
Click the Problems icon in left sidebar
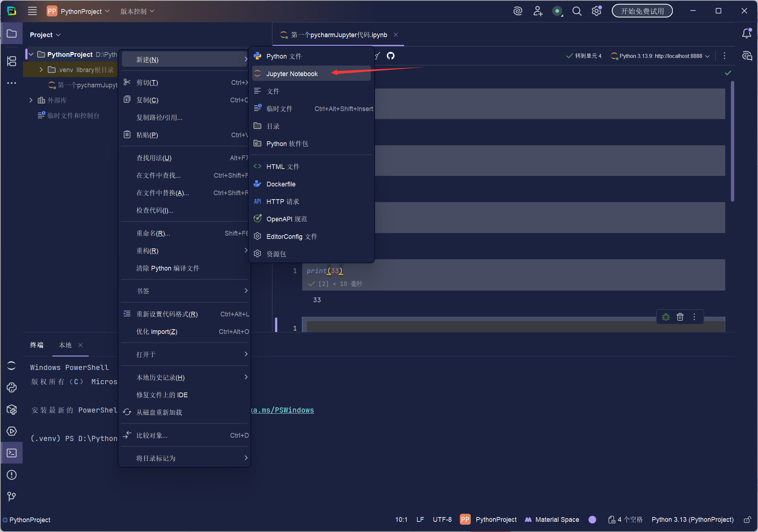click(x=12, y=475)
